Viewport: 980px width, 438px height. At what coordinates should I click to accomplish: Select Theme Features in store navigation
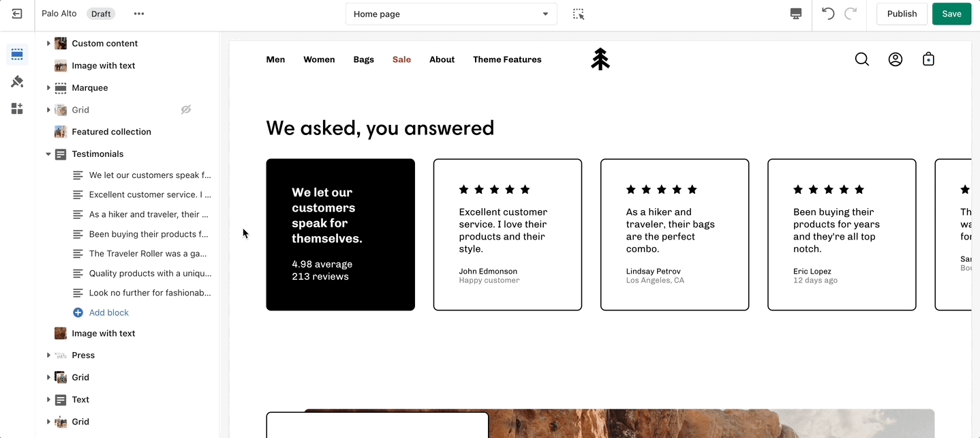click(x=507, y=59)
